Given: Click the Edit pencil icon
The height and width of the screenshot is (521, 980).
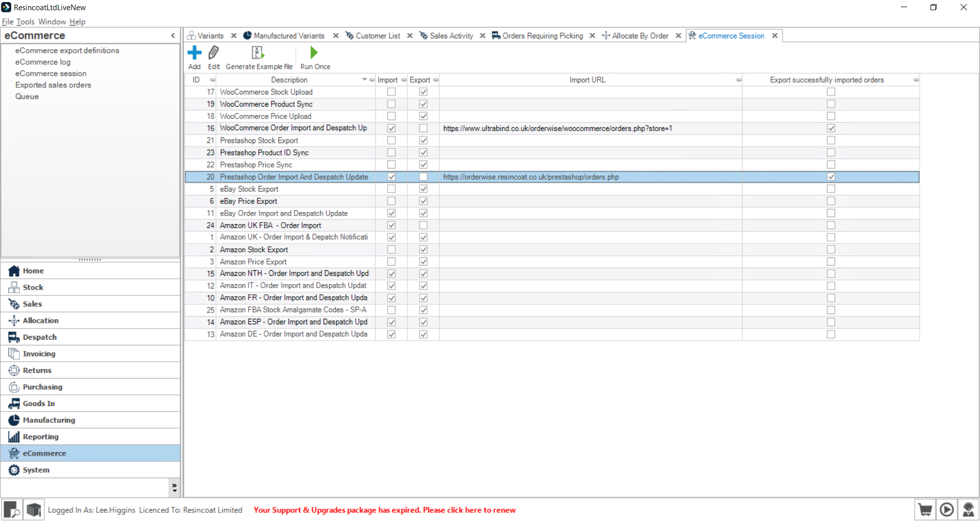Looking at the screenshot, I should 214,53.
